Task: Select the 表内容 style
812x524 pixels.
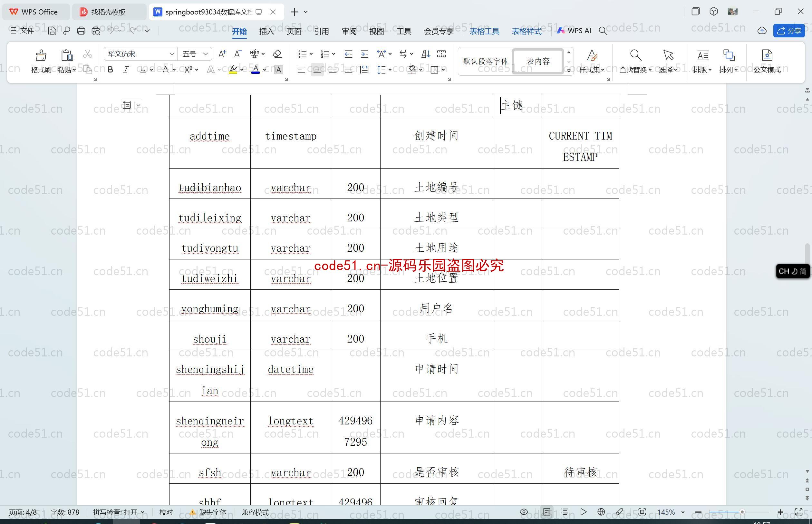Action: (538, 61)
